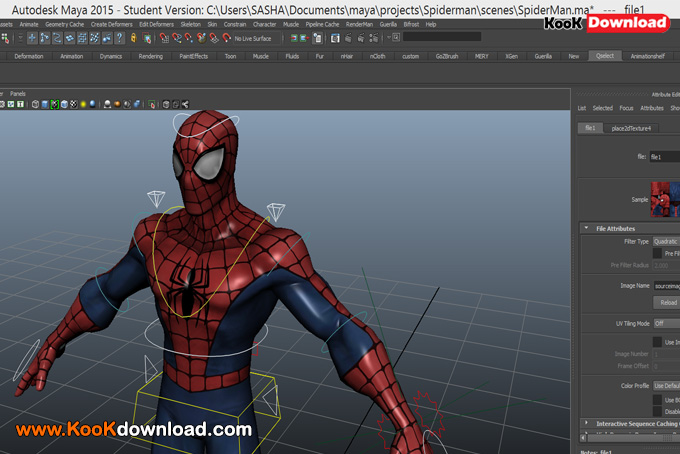Click the deformations selection mask icon
The height and width of the screenshot is (454, 680).
82,39
